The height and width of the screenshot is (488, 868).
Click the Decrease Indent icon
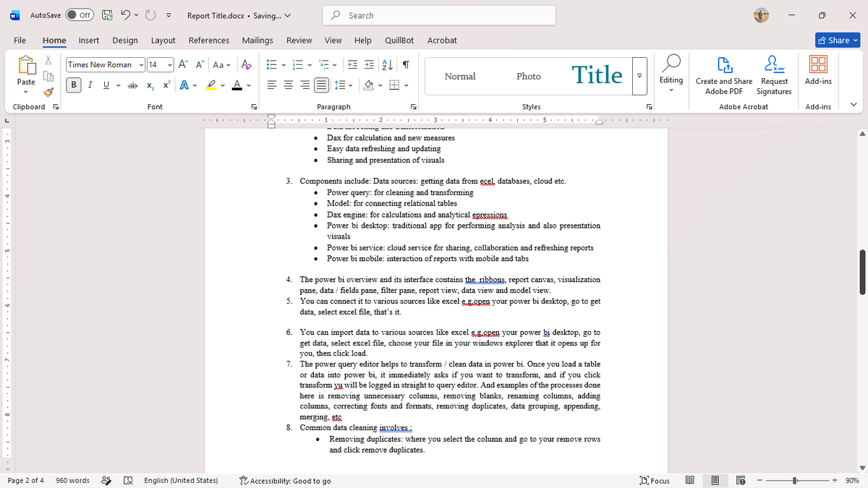coord(354,64)
